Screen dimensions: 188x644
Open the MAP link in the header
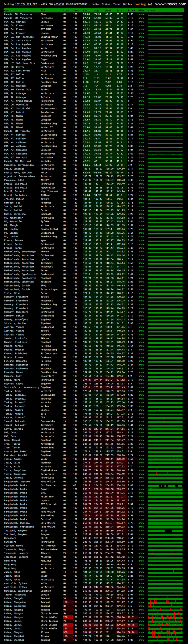(150, 4)
